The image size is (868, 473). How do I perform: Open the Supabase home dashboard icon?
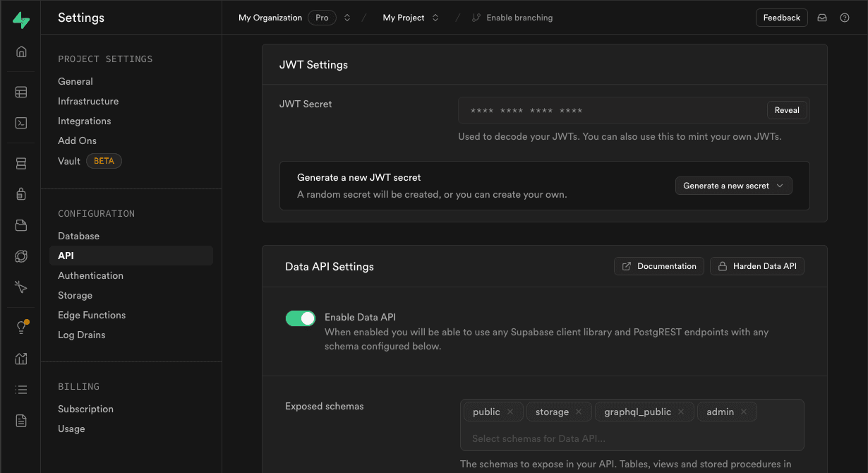[20, 52]
